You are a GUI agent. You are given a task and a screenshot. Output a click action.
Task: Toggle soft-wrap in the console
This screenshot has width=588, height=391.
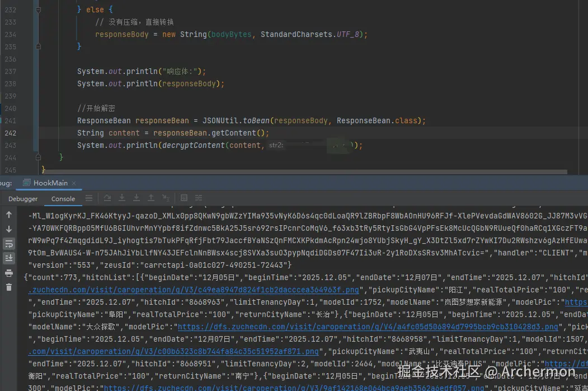(x=9, y=244)
